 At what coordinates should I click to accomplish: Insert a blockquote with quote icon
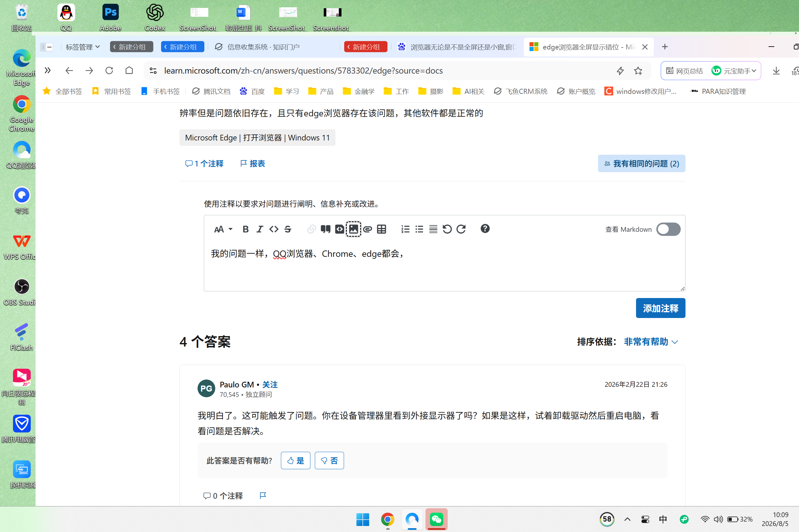(x=325, y=229)
